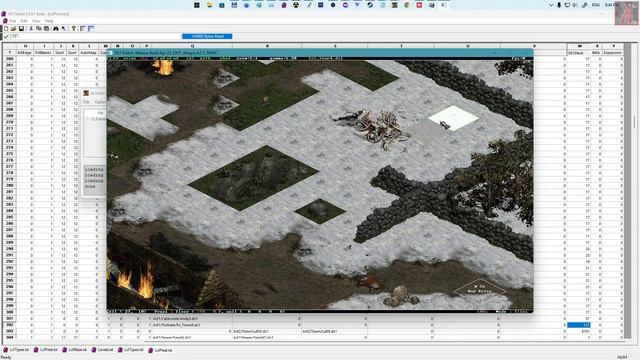Expand the hidden system tray icons chevron
The image size is (640, 360).
click(551, 5)
